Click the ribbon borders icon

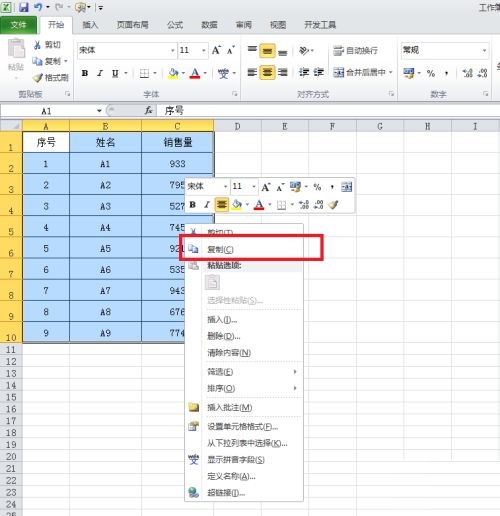click(x=144, y=73)
